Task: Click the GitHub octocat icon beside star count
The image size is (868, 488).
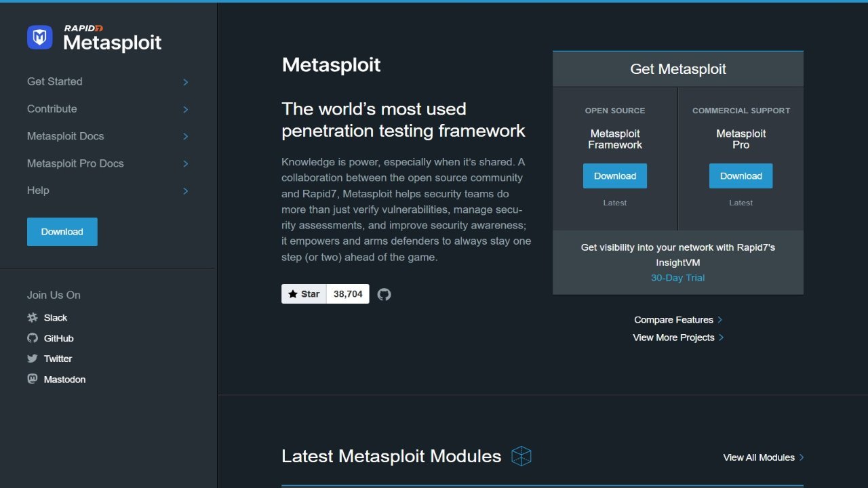Action: tap(384, 294)
